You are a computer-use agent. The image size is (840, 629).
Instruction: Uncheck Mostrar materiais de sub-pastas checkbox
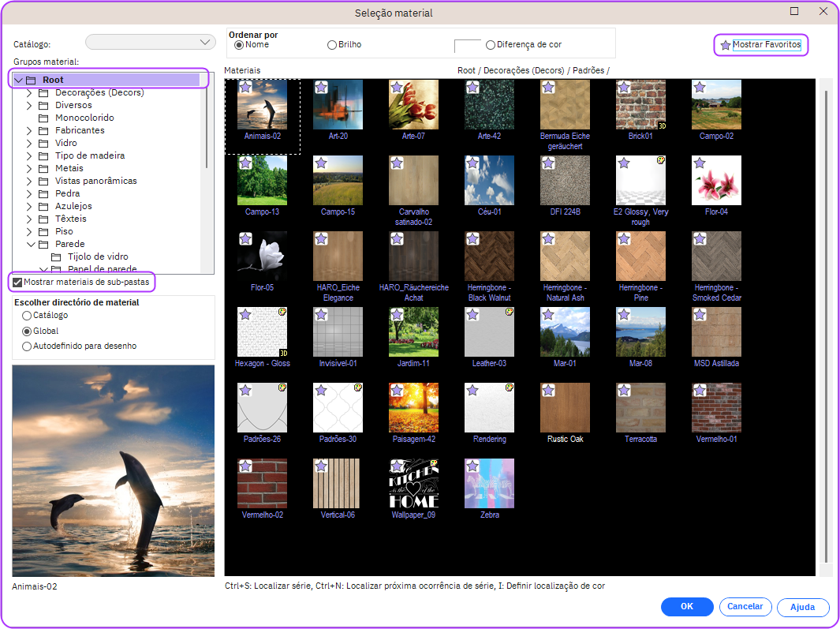coord(17,282)
